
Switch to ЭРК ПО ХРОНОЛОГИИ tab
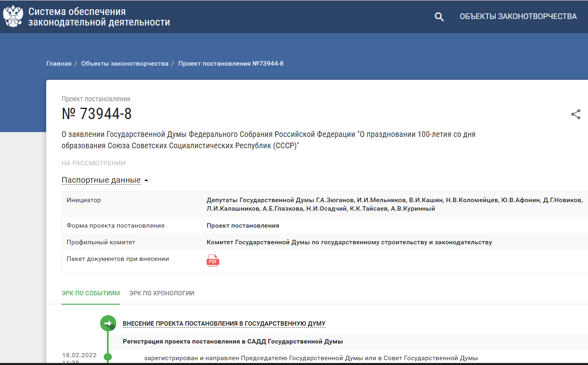pyautogui.click(x=162, y=293)
